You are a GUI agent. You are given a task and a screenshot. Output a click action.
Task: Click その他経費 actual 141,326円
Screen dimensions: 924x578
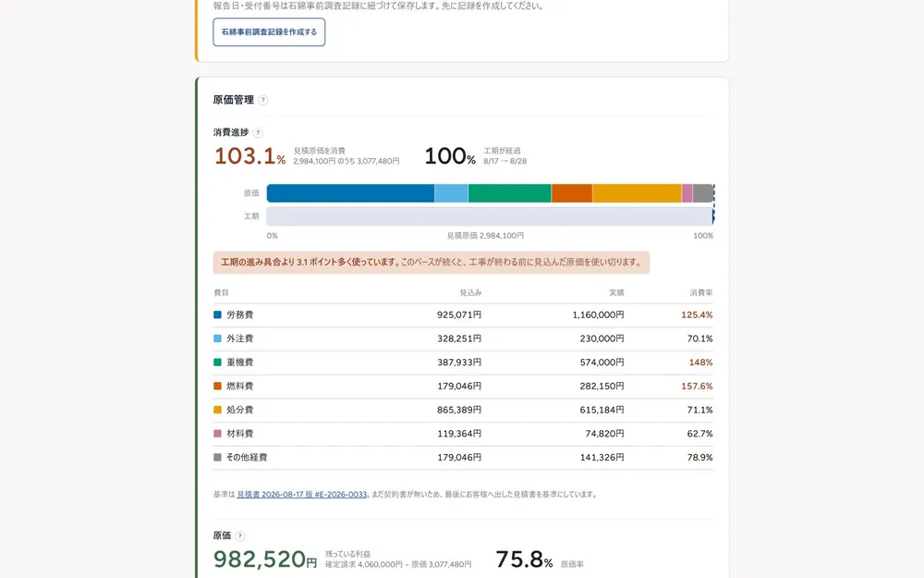[602, 457]
